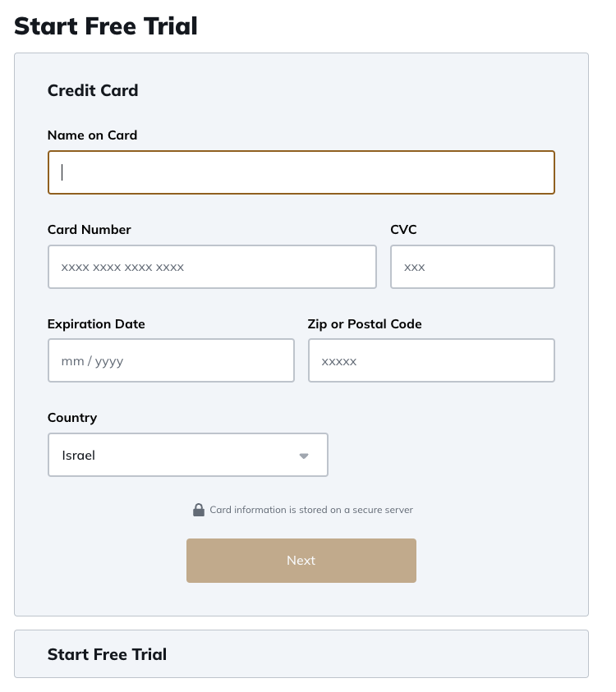Click the CVC label text
This screenshot has width=616, height=692.
[403, 230]
